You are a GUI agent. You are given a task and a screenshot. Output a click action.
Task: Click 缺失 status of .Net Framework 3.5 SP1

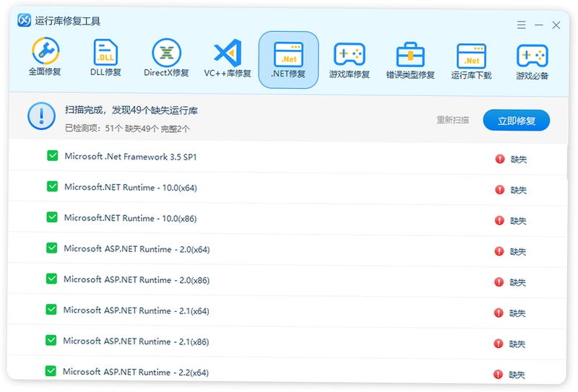(519, 159)
